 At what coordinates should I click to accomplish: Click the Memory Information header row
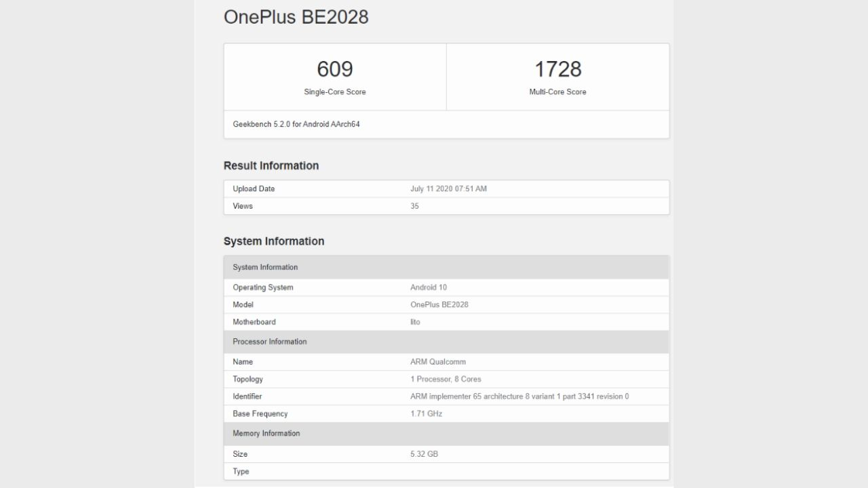tap(446, 434)
